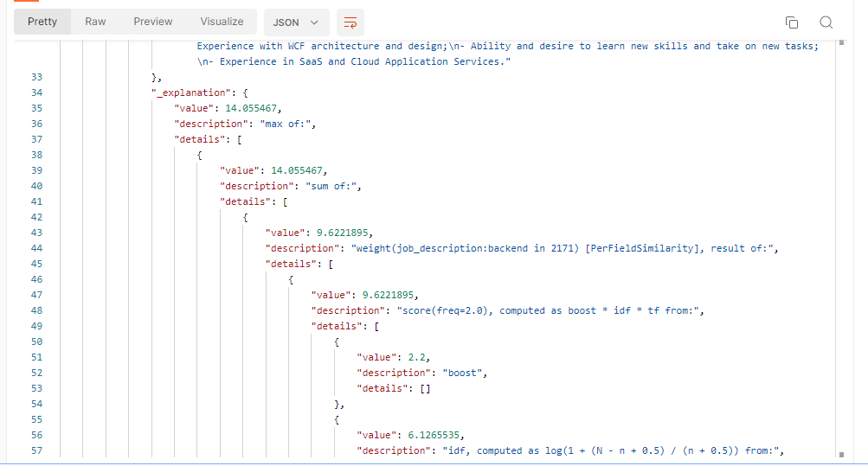This screenshot has width=868, height=466.
Task: Click the weight(job_description:backend in 2171) string
Action: coord(563,248)
